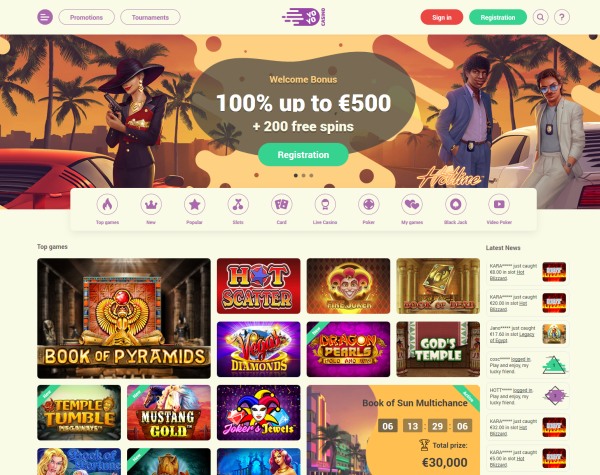Open the hamburger menu icon

45,17
